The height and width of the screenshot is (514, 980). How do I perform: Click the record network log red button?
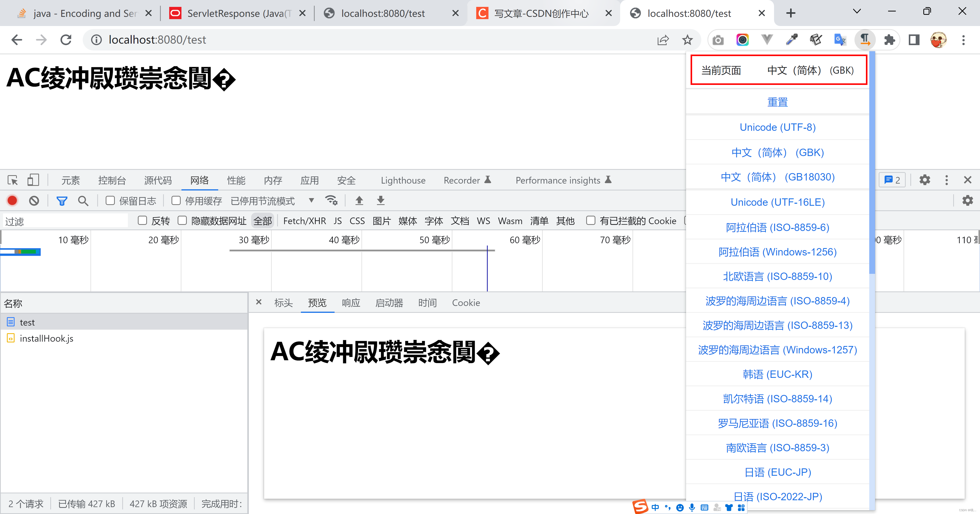tap(12, 200)
